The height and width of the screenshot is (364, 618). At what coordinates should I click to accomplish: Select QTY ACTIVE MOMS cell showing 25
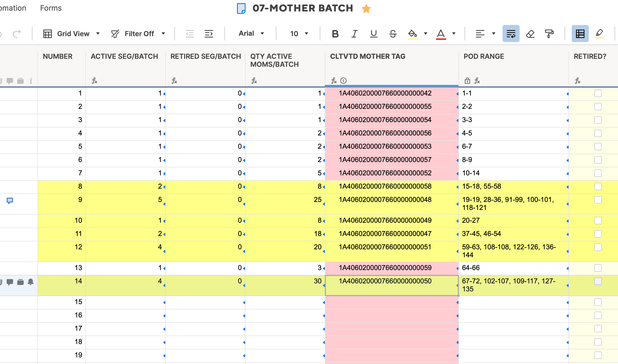tap(285, 204)
